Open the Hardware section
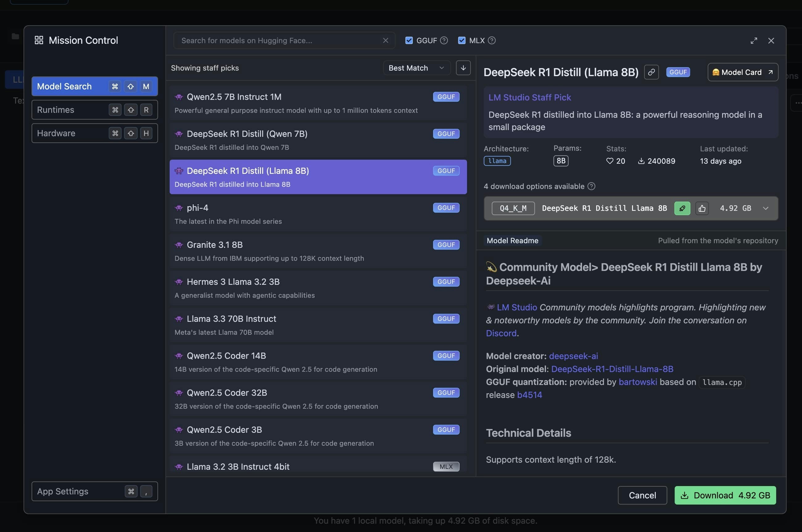Image resolution: width=802 pixels, height=532 pixels. [94, 133]
